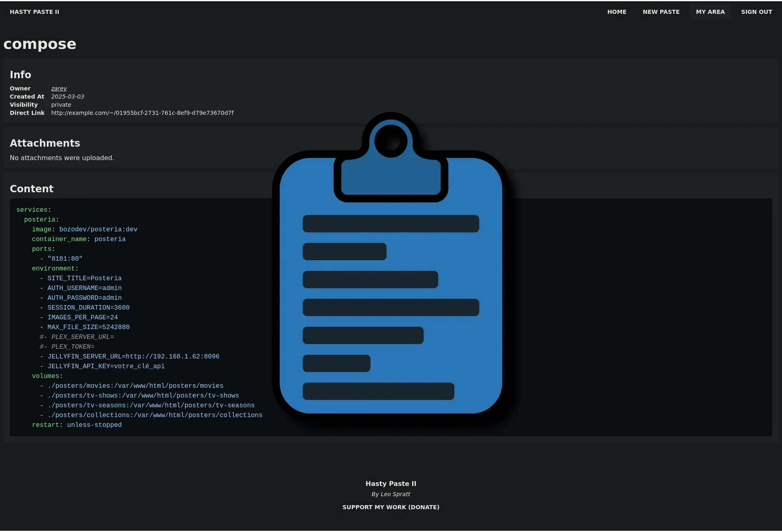This screenshot has width=782, height=532.
Task: Select the MY AREA tab
Action: click(x=710, y=12)
